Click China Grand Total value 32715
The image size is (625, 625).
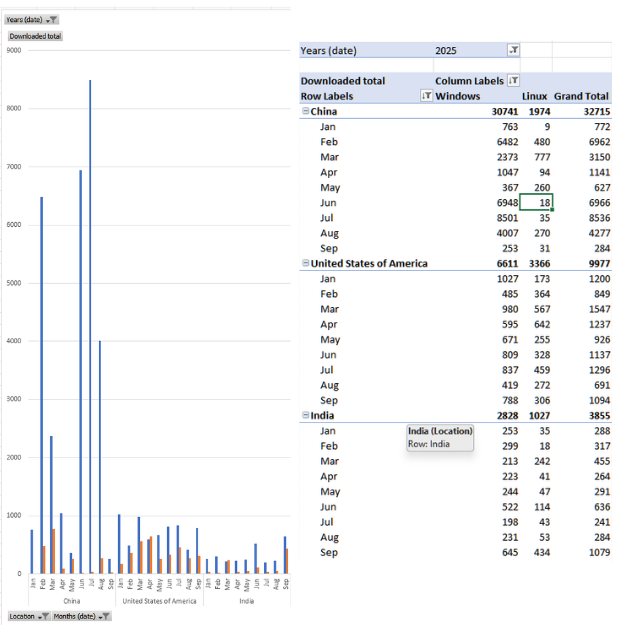(592, 112)
